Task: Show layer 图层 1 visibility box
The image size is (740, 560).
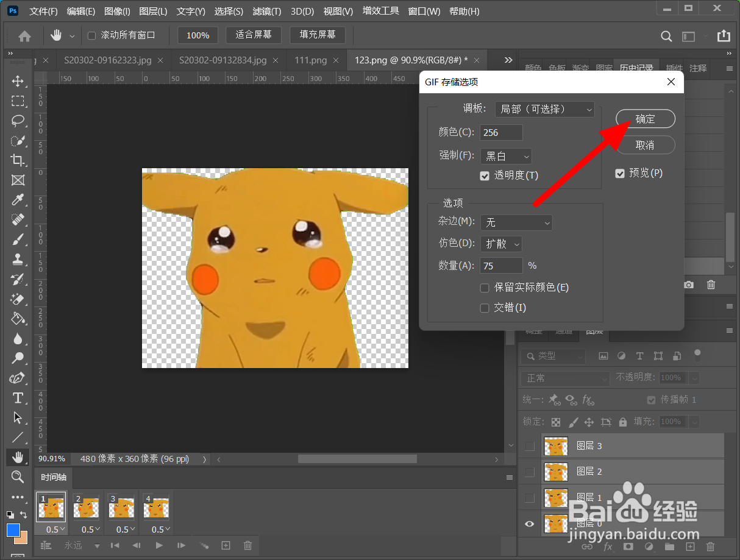Action: (x=530, y=498)
